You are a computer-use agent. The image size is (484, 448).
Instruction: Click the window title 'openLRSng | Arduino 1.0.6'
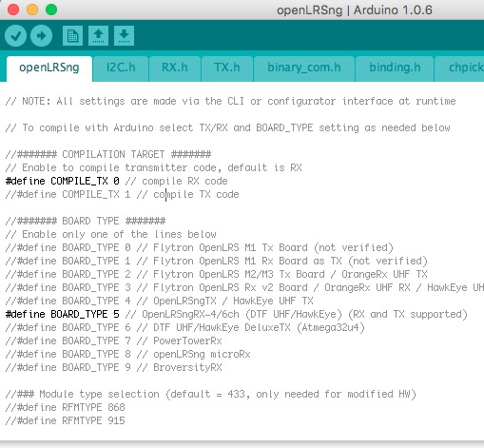coord(355,10)
